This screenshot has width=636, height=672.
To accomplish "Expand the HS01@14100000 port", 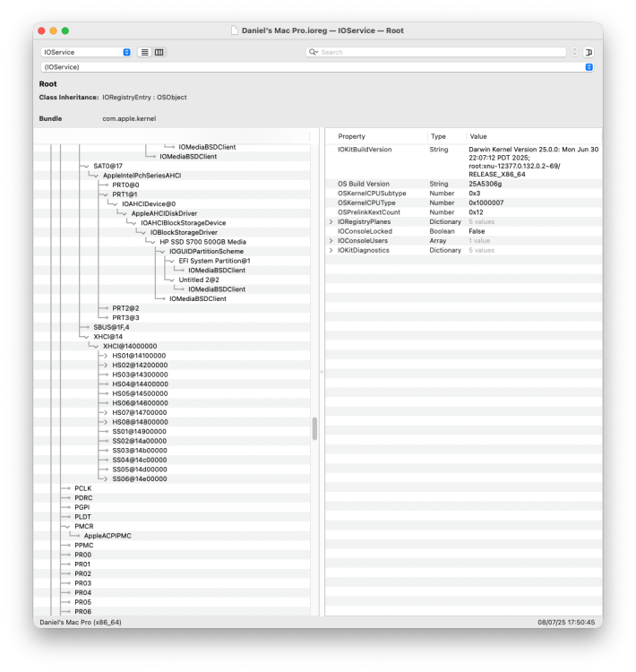I will click(x=106, y=356).
